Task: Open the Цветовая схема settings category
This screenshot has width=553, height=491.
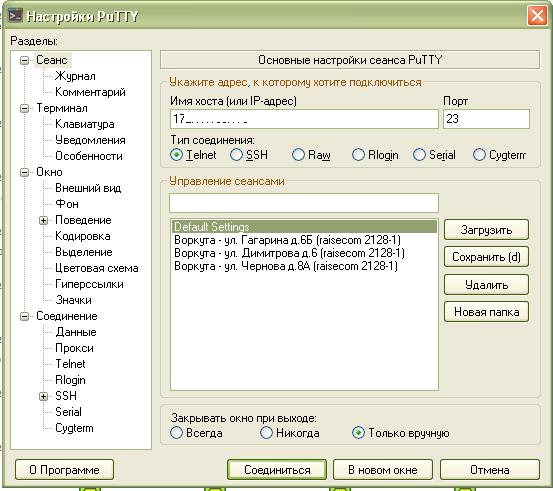Action: point(97,268)
